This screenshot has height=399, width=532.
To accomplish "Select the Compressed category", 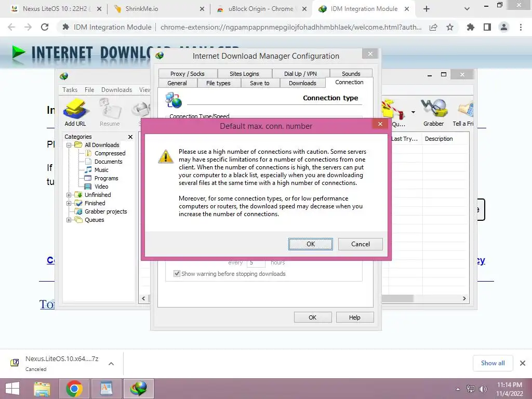I will coord(110,153).
